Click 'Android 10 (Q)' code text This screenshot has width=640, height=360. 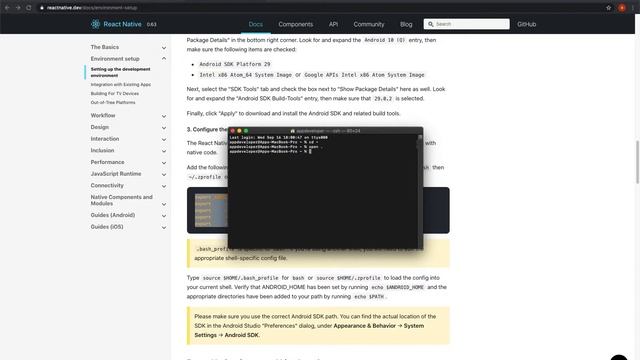[384, 40]
